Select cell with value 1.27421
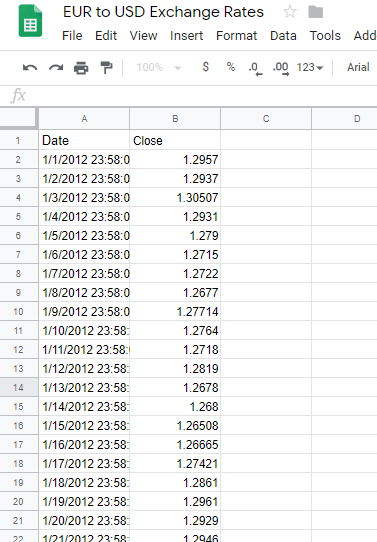Viewport: 377px width, 542px height. pos(175,464)
